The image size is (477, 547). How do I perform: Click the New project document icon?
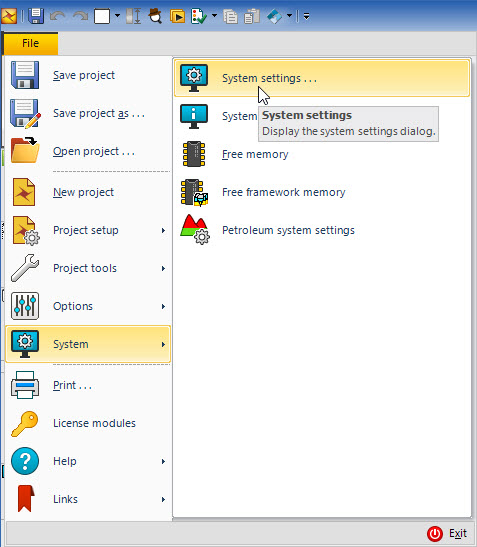pos(24,192)
